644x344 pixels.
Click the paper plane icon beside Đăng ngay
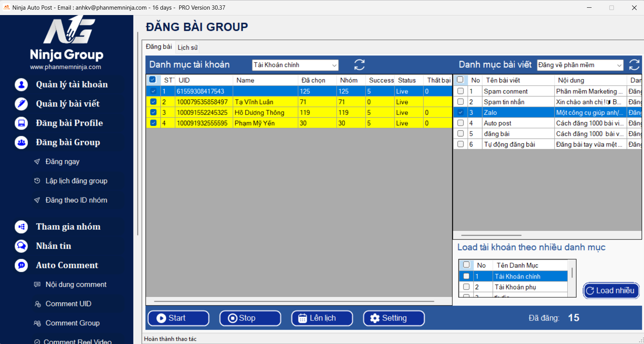(37, 162)
